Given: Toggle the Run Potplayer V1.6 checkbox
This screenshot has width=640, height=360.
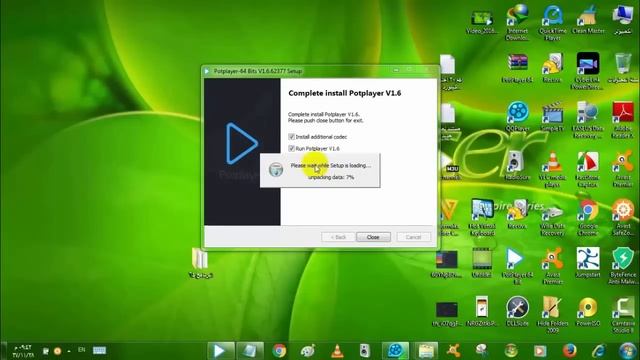Looking at the screenshot, I should 291,149.
